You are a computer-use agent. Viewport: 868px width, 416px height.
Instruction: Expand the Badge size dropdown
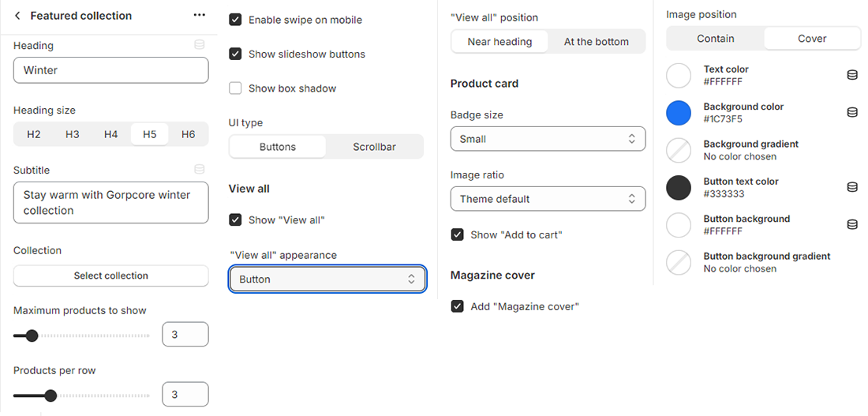click(x=548, y=139)
